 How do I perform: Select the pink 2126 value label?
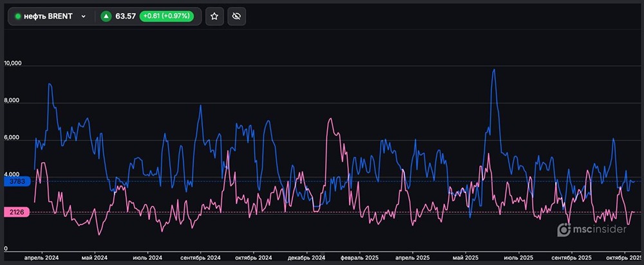[14, 212]
